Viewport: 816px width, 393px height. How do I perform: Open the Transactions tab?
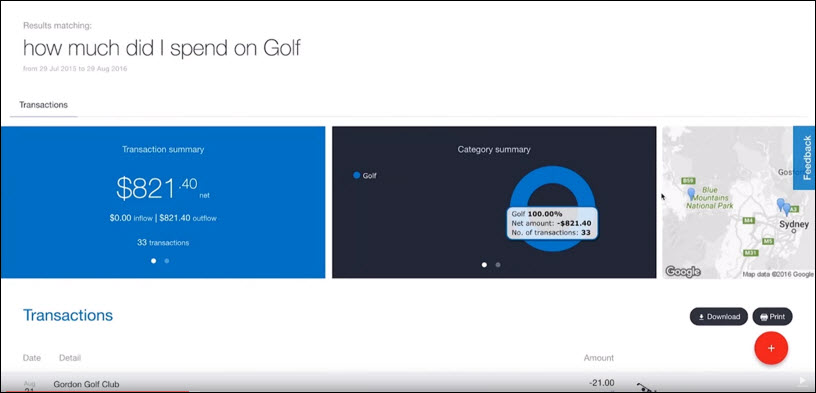44,105
